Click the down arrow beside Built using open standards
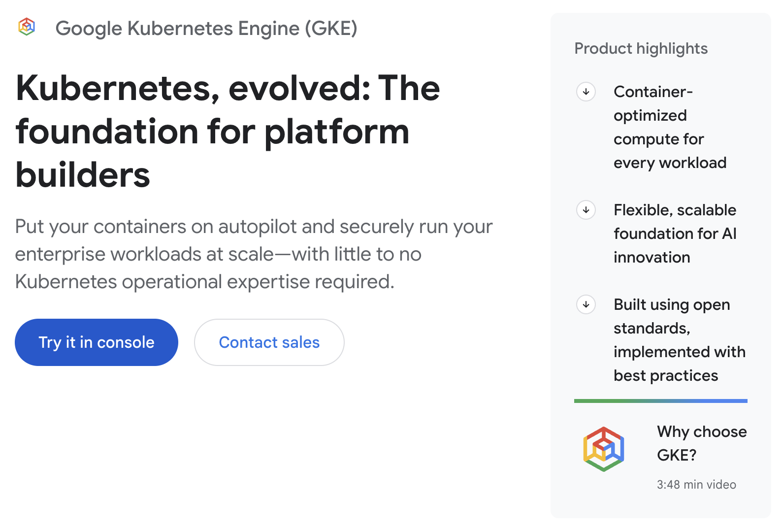Screen dimensions: 782x532 pos(586,304)
